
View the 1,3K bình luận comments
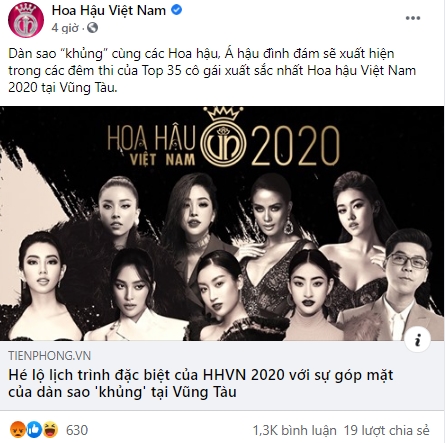(x=294, y=430)
